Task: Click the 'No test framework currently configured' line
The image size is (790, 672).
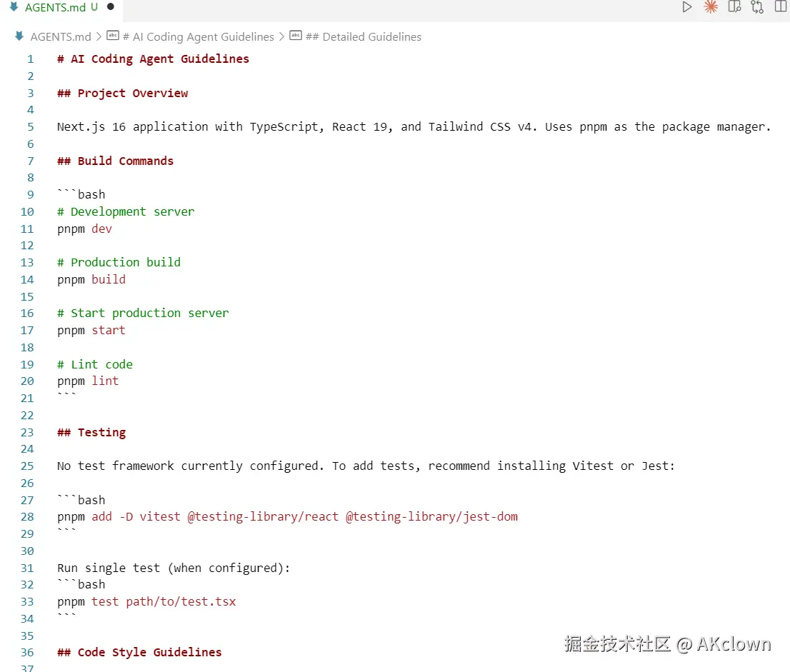Action: tap(366, 466)
